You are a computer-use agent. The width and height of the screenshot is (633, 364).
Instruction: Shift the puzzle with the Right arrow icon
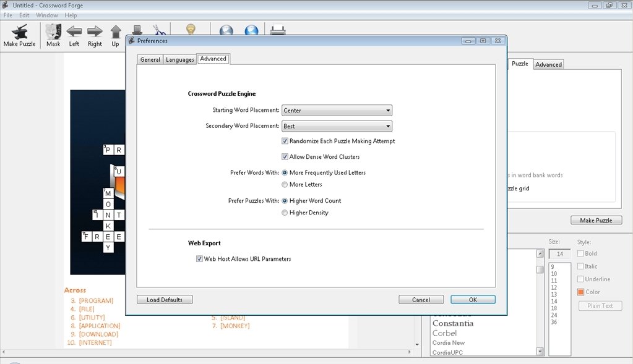click(x=95, y=31)
